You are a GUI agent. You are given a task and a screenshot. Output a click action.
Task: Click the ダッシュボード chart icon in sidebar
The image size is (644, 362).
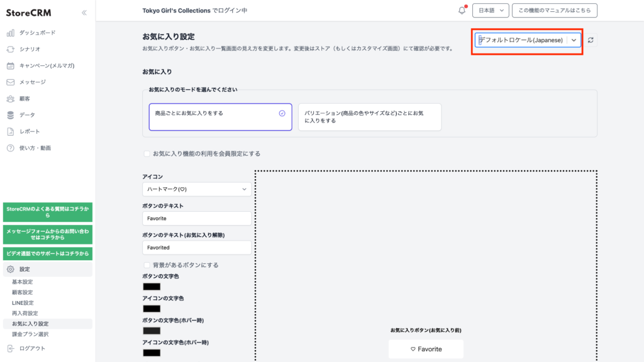10,33
